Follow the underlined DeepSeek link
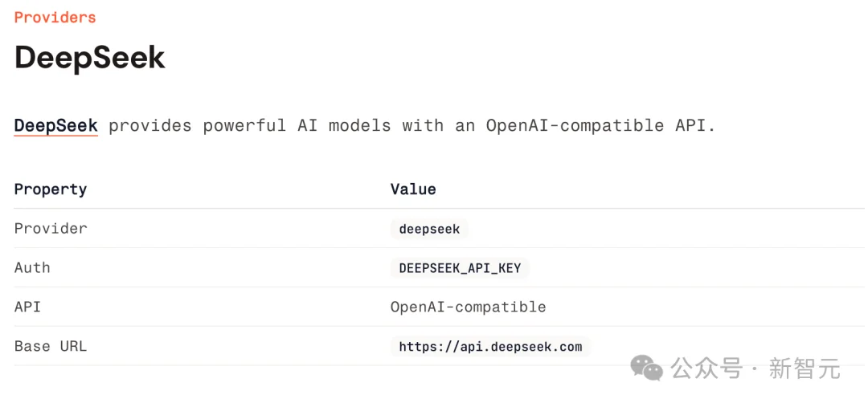868x403 pixels. [55, 125]
